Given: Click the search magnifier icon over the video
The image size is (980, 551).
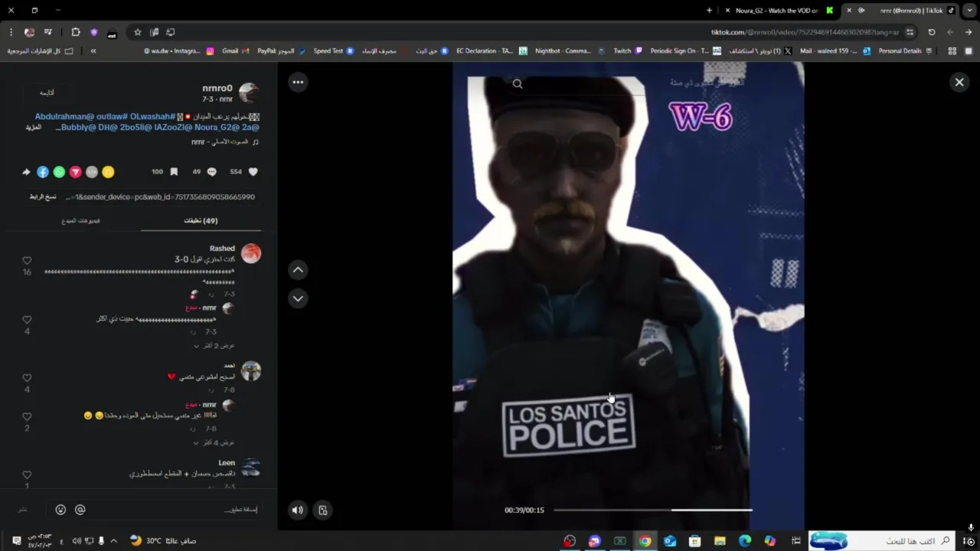Looking at the screenshot, I should tap(518, 84).
